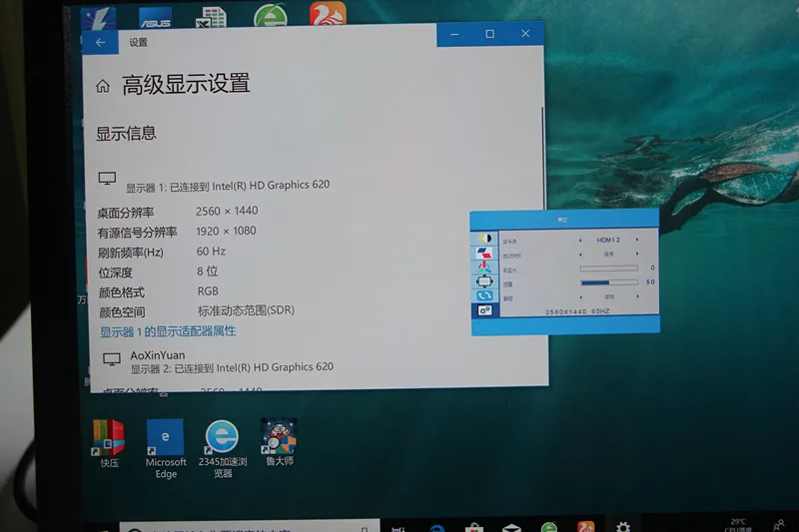The height and width of the screenshot is (532, 799).
Task: Click the left arrow on last OSD row
Action: [581, 296]
